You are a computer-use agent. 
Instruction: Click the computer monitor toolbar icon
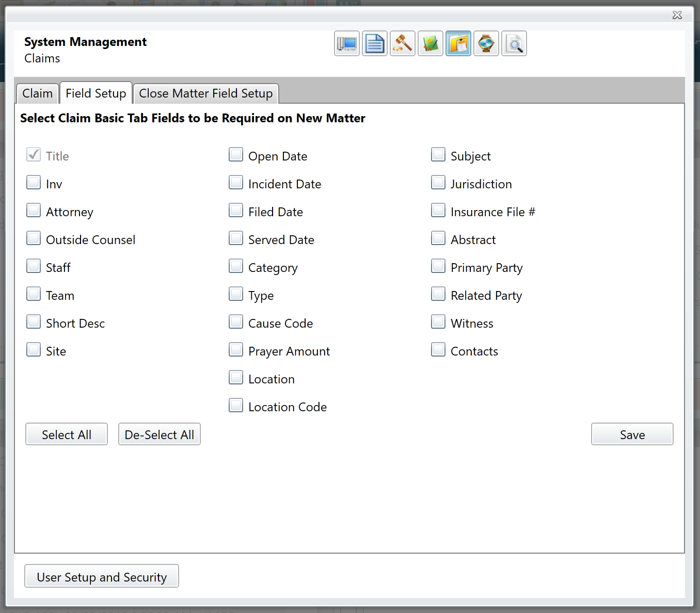click(347, 43)
